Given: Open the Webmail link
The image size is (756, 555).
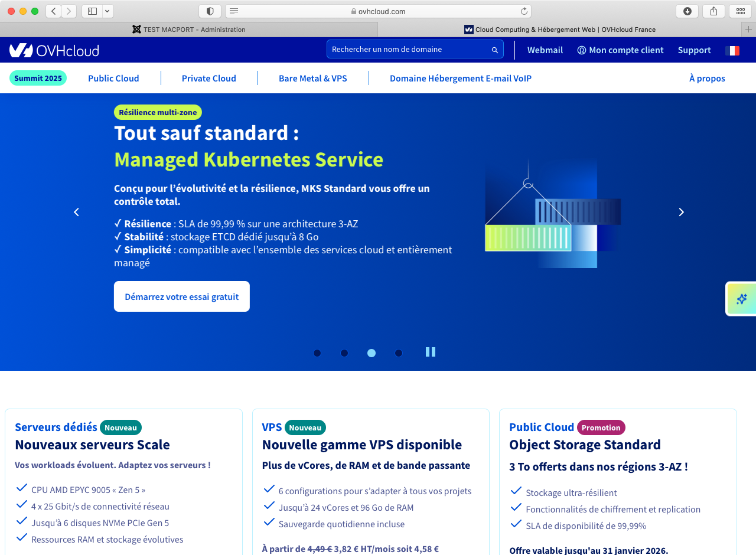Looking at the screenshot, I should [x=545, y=50].
